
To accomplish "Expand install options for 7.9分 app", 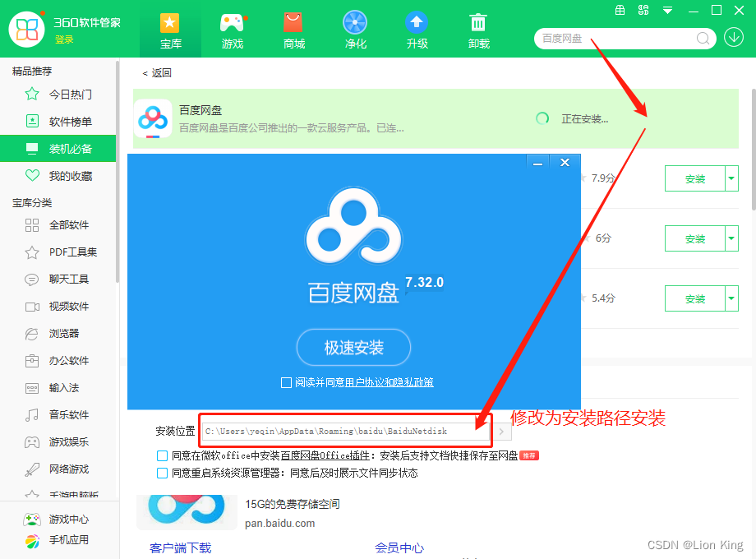I will (731, 179).
